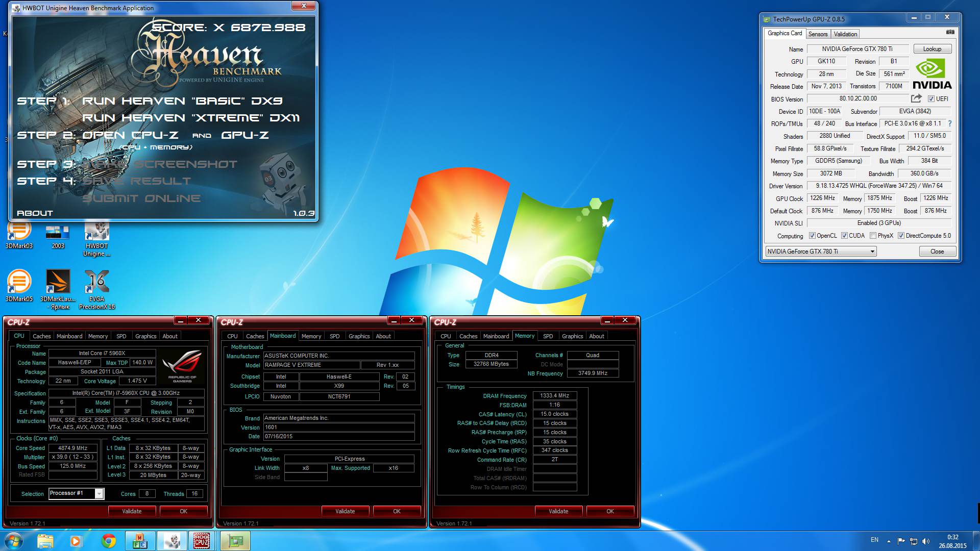Open the 3DMark03 desktop shortcut
The image size is (980, 551).
click(19, 235)
